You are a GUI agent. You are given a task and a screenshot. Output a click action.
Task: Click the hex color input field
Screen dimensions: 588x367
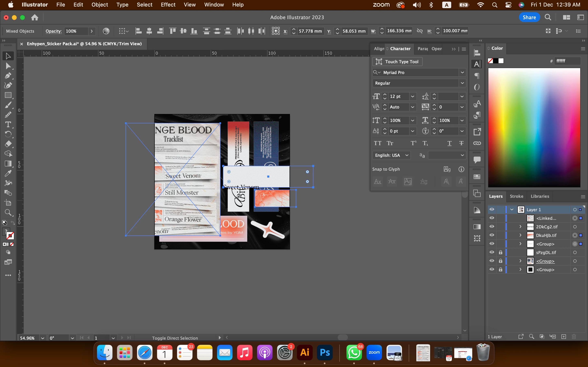click(567, 61)
